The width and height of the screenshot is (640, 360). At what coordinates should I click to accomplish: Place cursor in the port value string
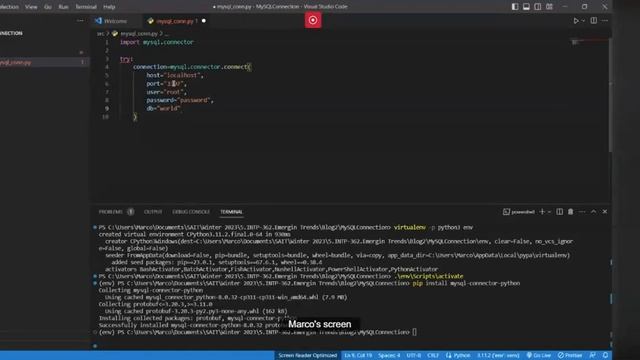coord(174,84)
